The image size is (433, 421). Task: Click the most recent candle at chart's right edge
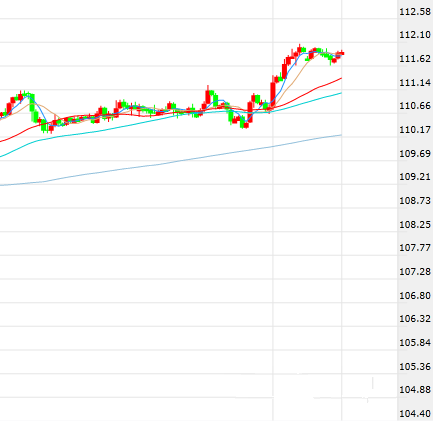343,53
